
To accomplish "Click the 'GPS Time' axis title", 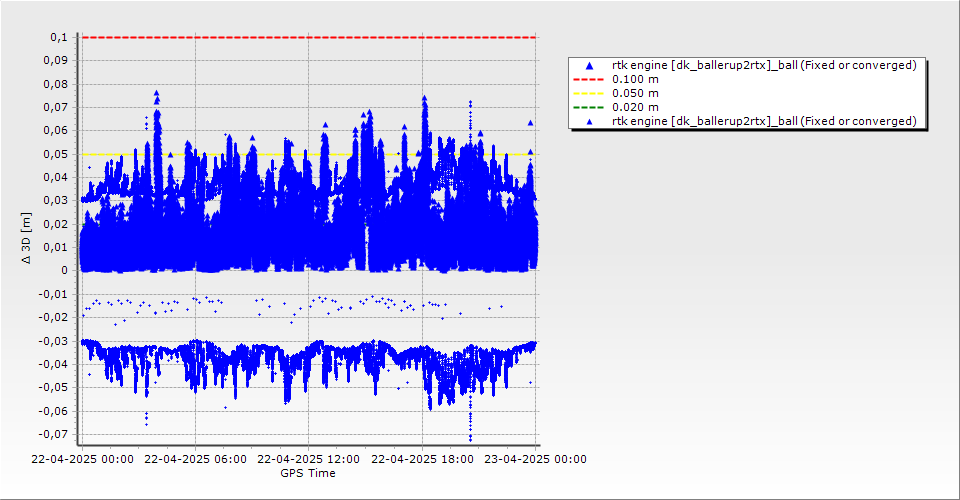I will (308, 473).
